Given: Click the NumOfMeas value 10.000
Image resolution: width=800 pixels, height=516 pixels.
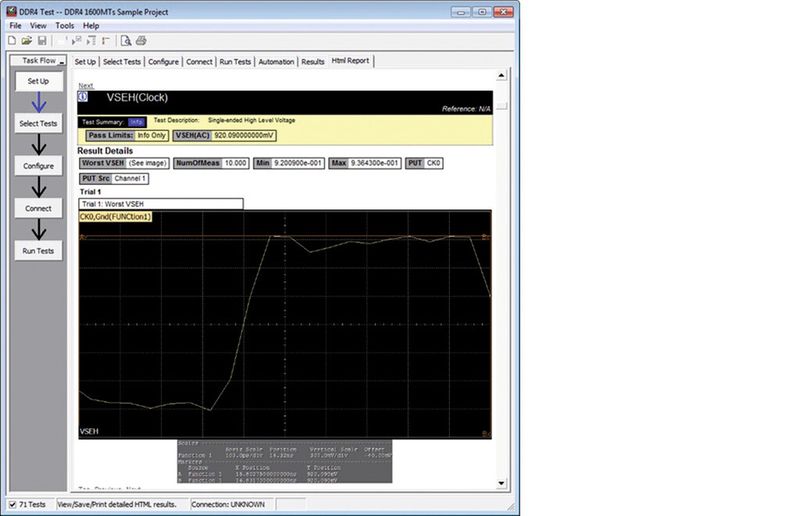Looking at the screenshot, I should pyautogui.click(x=235, y=163).
